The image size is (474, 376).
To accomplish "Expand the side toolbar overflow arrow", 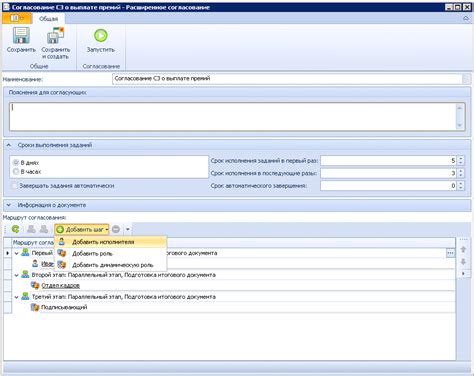I will point(463,274).
